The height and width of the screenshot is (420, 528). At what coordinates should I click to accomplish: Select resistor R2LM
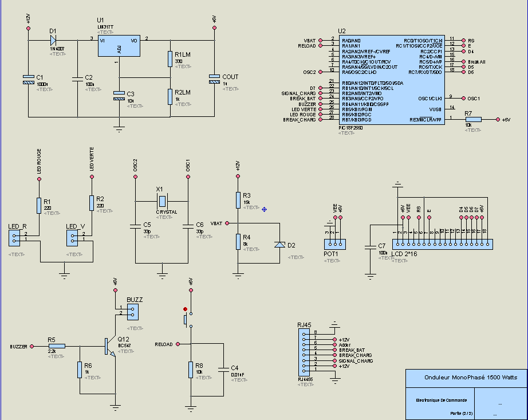tap(170, 97)
